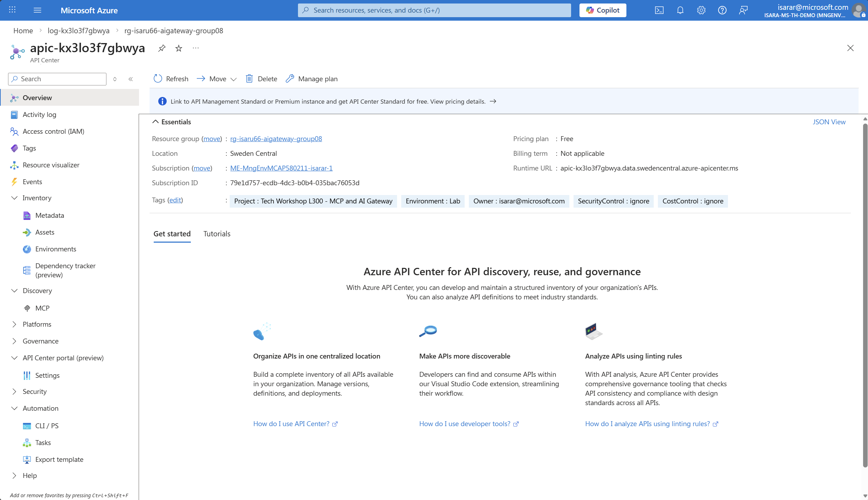Focus the sidebar Search field
This screenshot has width=868, height=500.
pyautogui.click(x=57, y=79)
